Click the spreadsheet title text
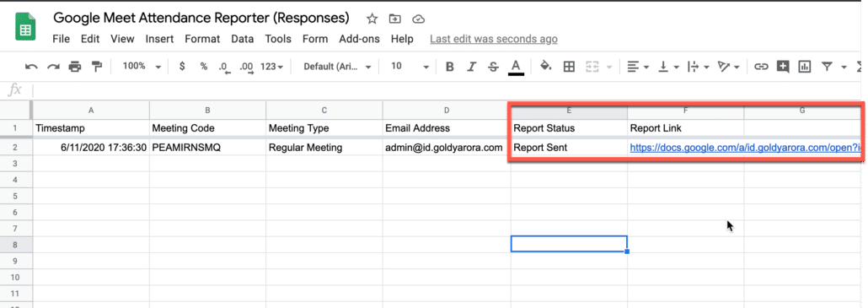 (x=201, y=18)
